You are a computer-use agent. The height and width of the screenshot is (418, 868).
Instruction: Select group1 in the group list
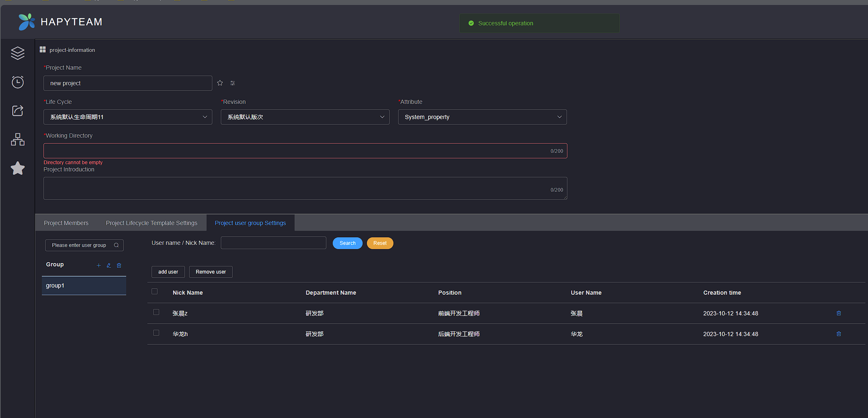coord(84,286)
